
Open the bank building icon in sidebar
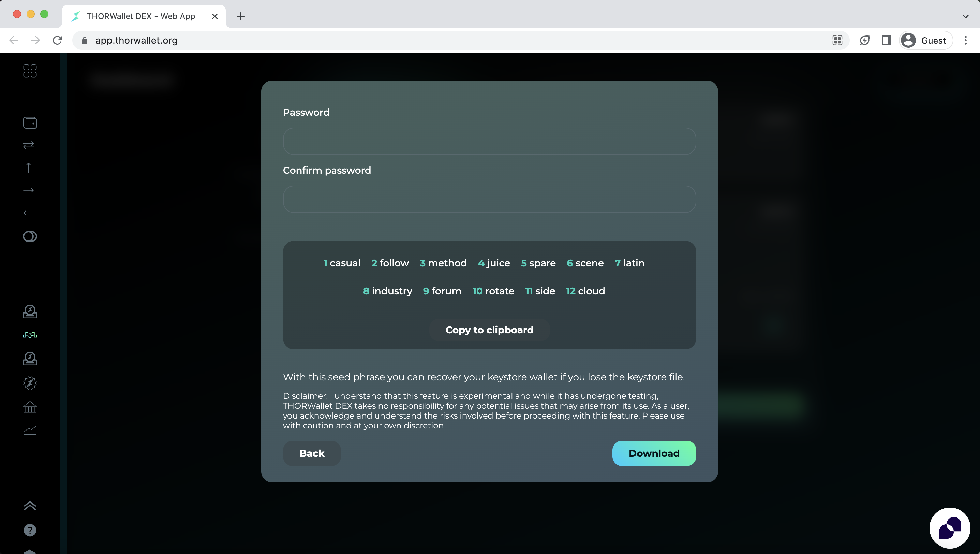30,407
